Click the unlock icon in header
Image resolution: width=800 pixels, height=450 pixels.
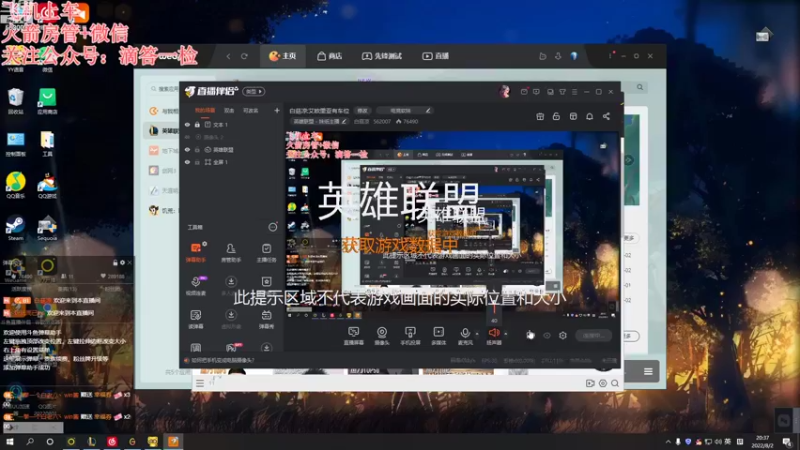556,116
